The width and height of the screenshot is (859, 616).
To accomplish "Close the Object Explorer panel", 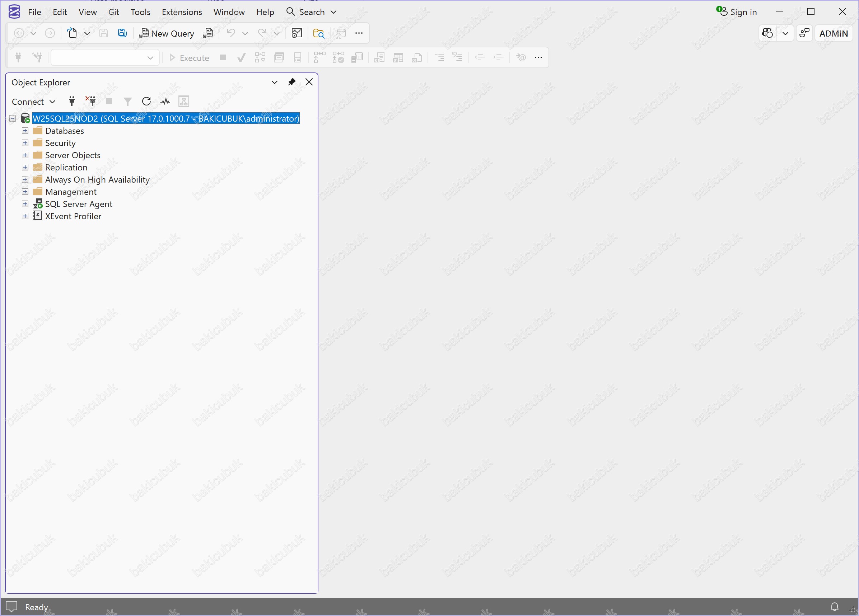I will tap(309, 82).
